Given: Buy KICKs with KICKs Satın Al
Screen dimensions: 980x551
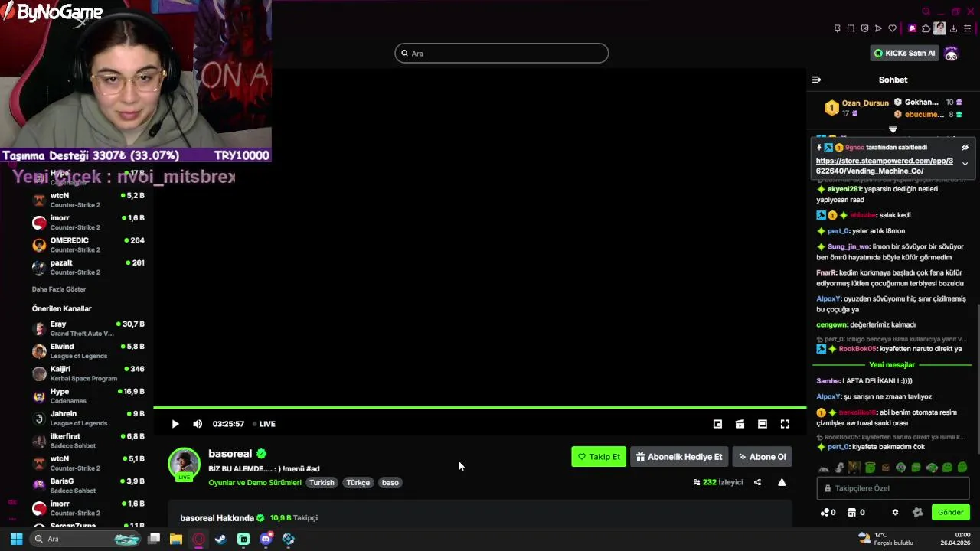Looking at the screenshot, I should pyautogui.click(x=905, y=53).
